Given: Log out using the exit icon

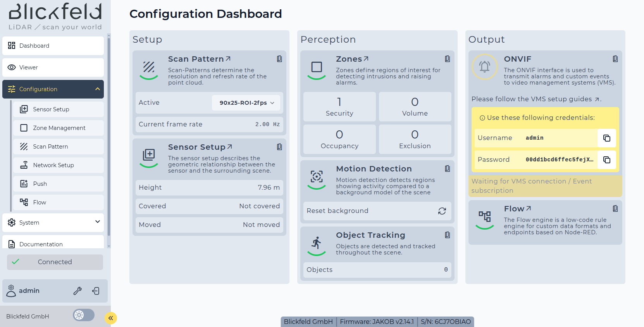Looking at the screenshot, I should pos(96,291).
